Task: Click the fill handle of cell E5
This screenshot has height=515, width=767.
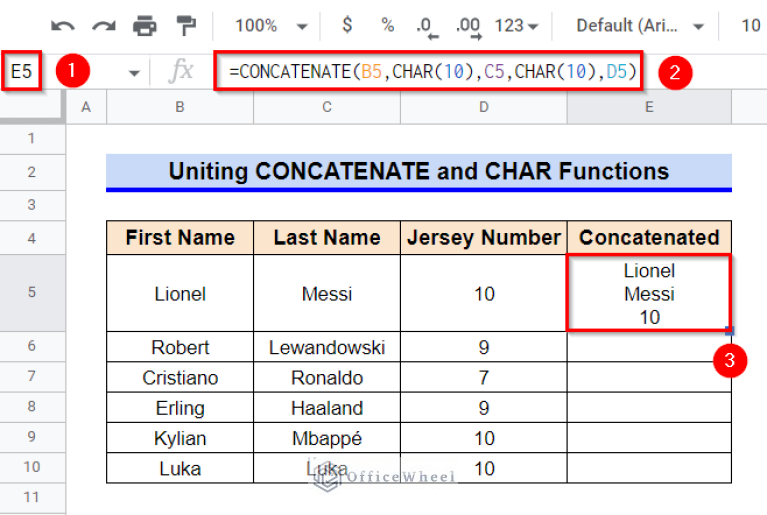Action: click(730, 330)
